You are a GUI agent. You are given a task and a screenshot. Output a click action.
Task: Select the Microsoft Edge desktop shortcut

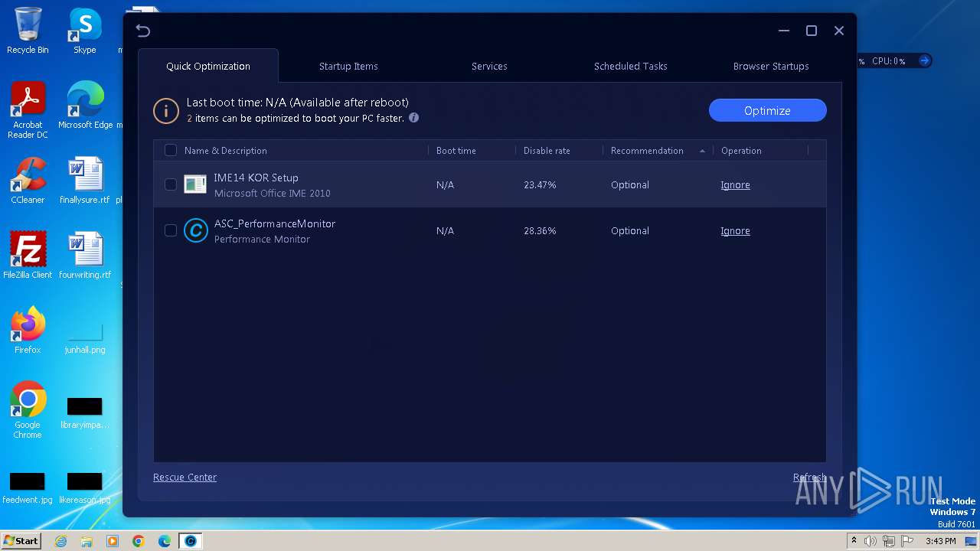(85, 106)
